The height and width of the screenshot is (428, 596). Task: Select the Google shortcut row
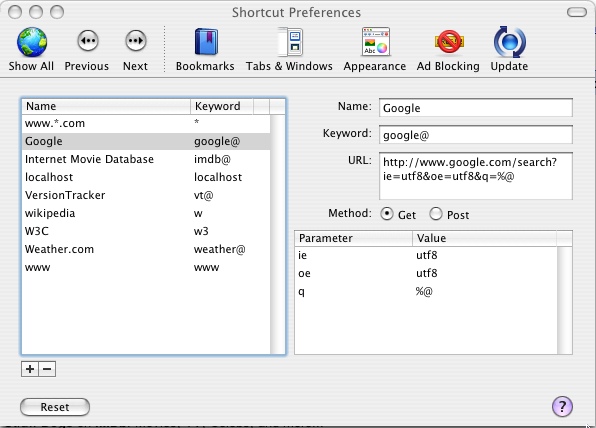(146, 141)
